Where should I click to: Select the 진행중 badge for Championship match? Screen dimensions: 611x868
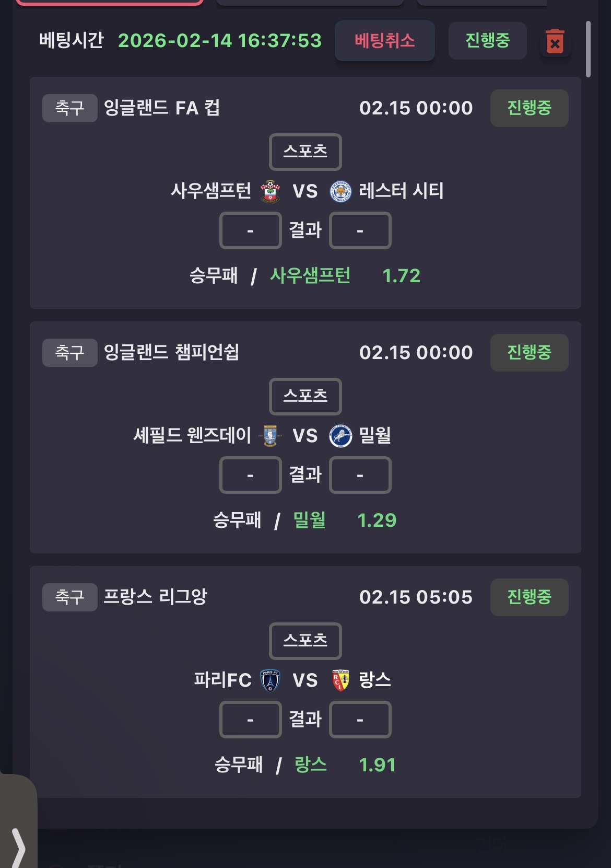529,353
